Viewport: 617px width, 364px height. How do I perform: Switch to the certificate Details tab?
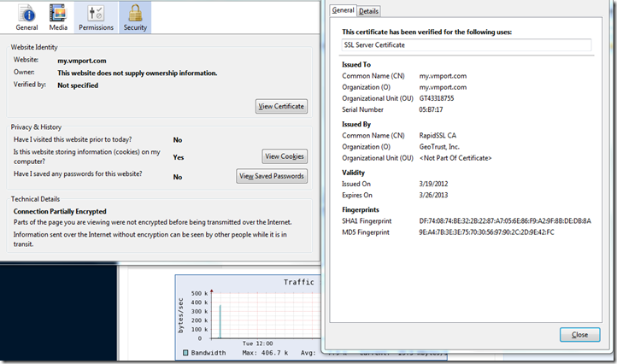[x=368, y=11]
